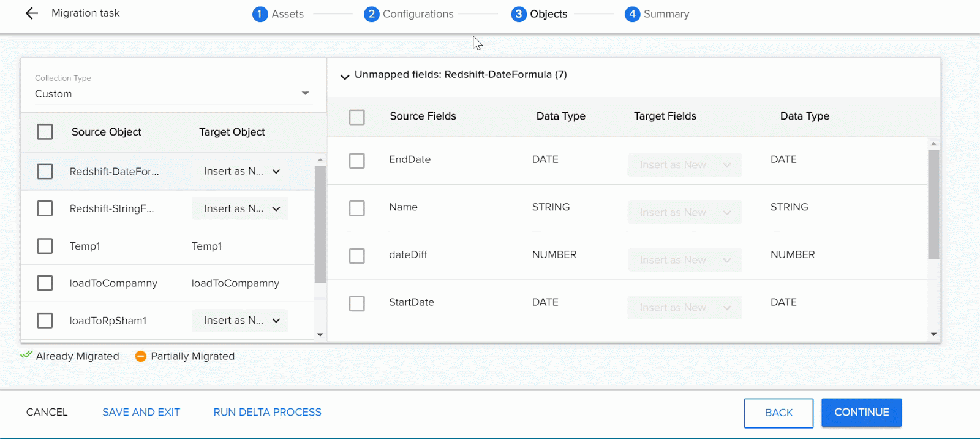980x439 pixels.
Task: Check the Redshift-DateFor... object row
Action: coord(45,171)
